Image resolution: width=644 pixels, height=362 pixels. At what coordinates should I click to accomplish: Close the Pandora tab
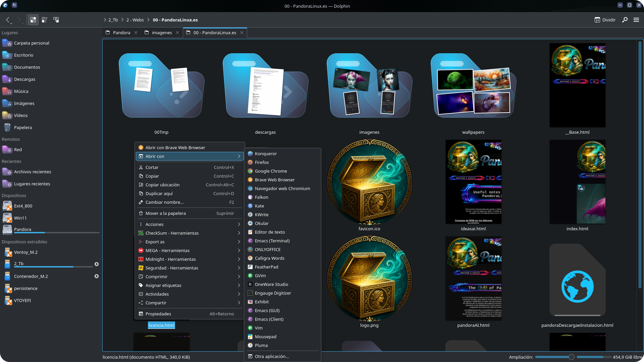coord(136,33)
